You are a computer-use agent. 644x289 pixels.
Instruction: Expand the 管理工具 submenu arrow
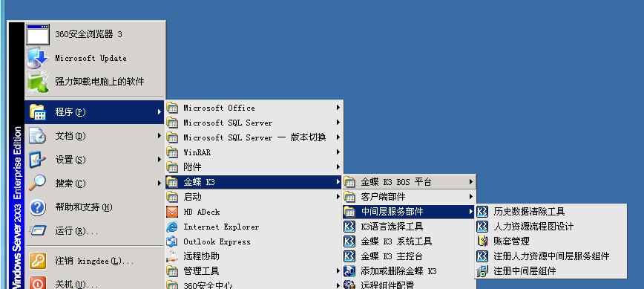pyautogui.click(x=338, y=270)
